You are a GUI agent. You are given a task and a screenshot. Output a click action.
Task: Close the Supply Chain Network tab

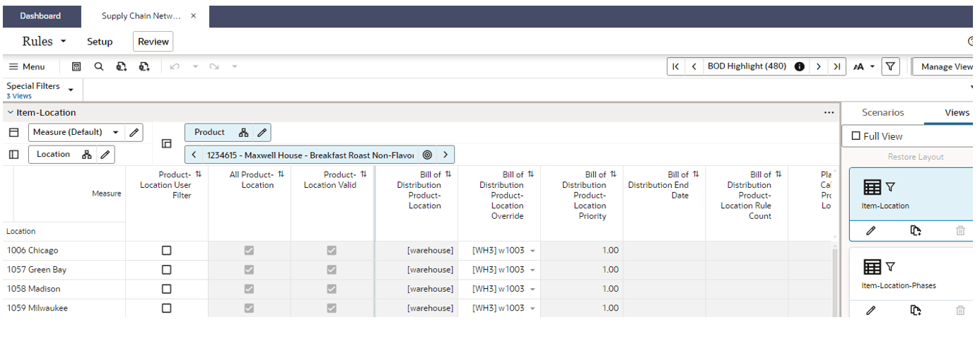(x=194, y=16)
